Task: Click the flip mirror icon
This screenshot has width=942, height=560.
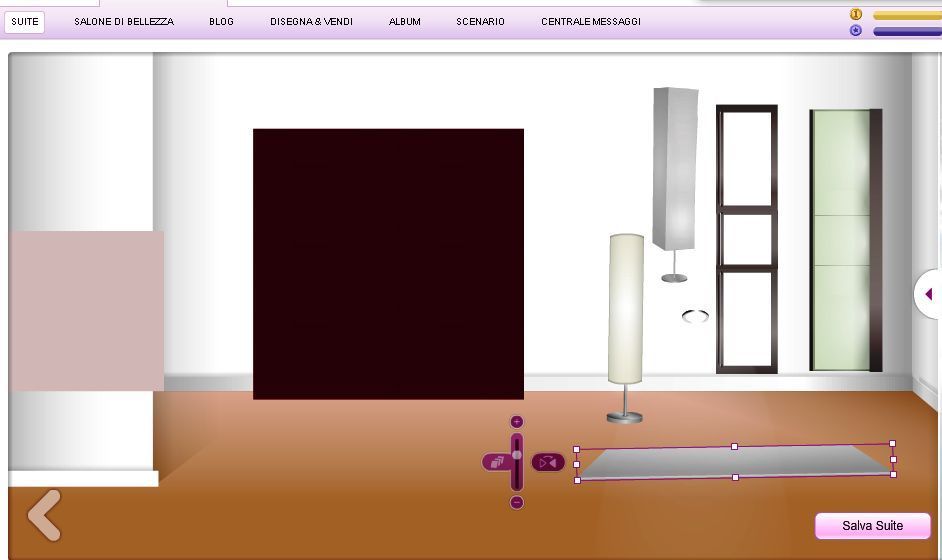Action: pyautogui.click(x=548, y=462)
